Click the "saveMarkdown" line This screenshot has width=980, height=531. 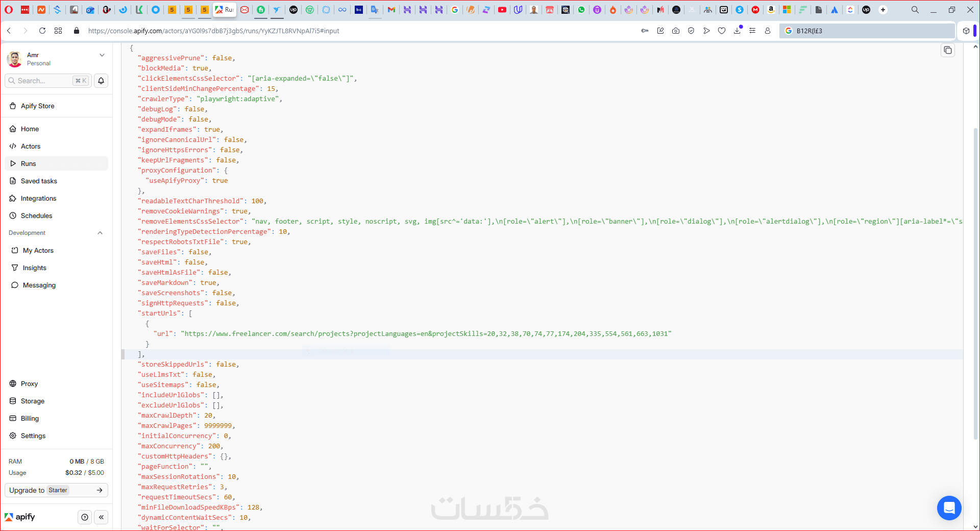pyautogui.click(x=179, y=283)
